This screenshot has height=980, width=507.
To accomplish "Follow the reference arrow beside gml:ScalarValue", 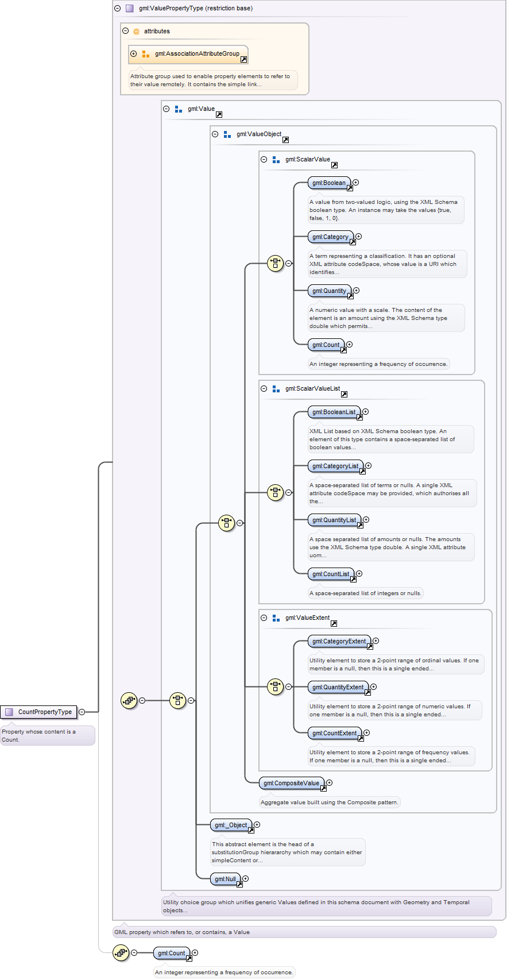I will [x=334, y=165].
